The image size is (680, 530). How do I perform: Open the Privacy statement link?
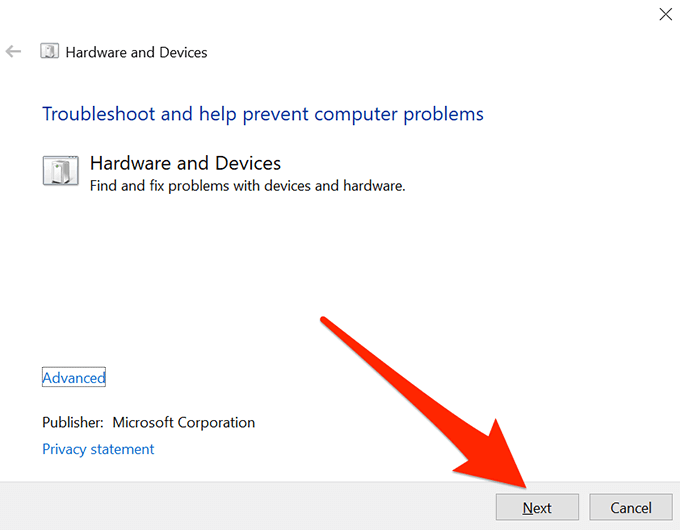click(98, 449)
